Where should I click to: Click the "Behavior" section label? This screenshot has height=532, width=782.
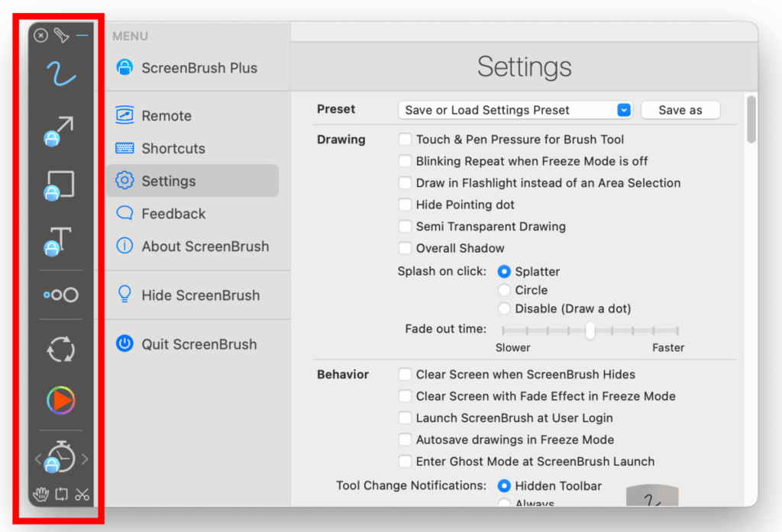pos(343,375)
